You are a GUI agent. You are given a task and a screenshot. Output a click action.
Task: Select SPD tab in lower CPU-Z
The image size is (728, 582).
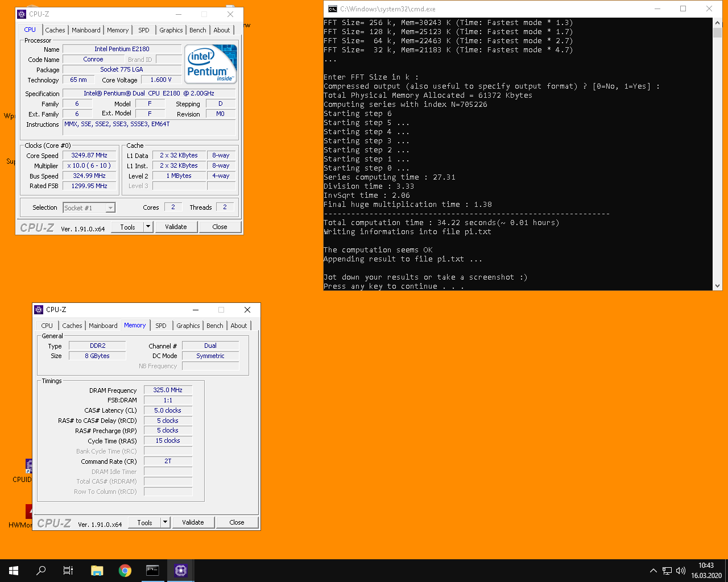161,326
